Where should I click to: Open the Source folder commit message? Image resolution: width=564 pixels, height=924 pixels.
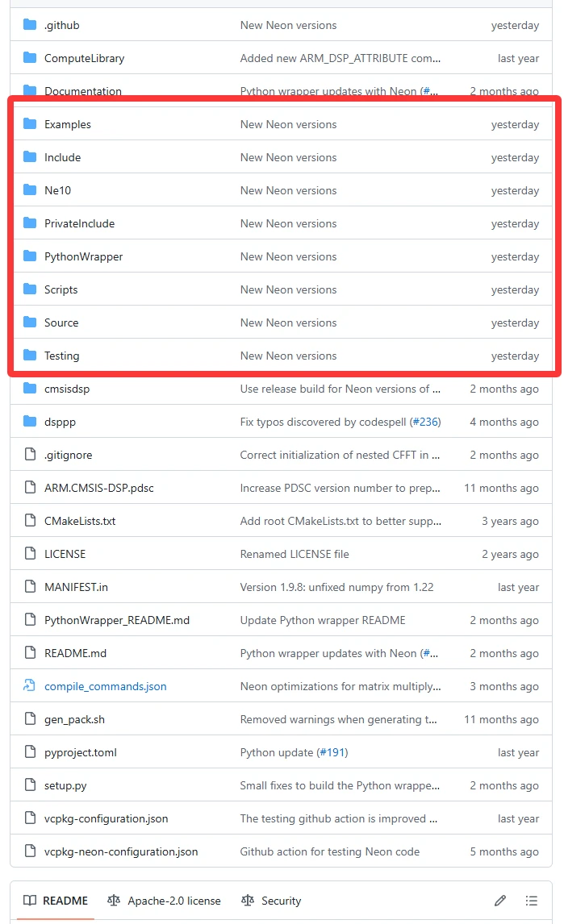pos(288,323)
